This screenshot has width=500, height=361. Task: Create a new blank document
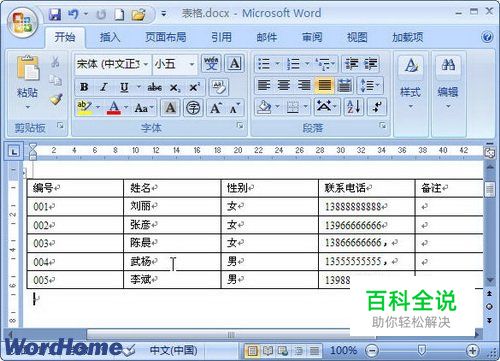tap(119, 14)
